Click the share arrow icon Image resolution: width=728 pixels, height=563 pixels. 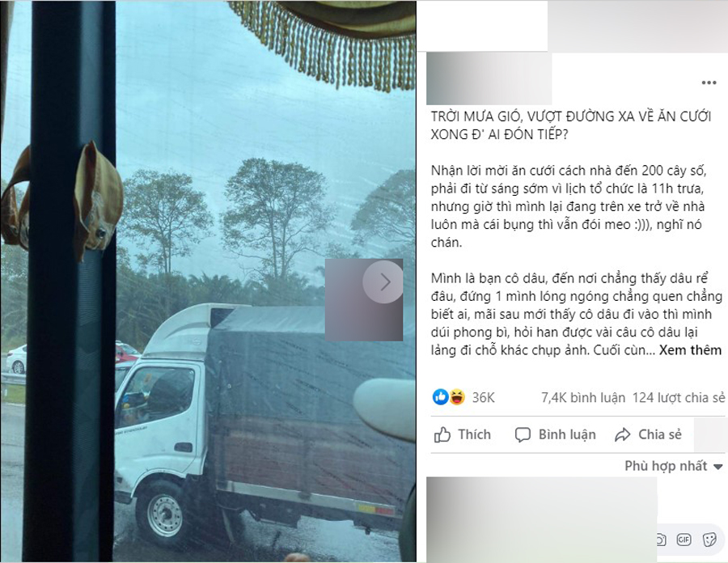click(x=623, y=435)
